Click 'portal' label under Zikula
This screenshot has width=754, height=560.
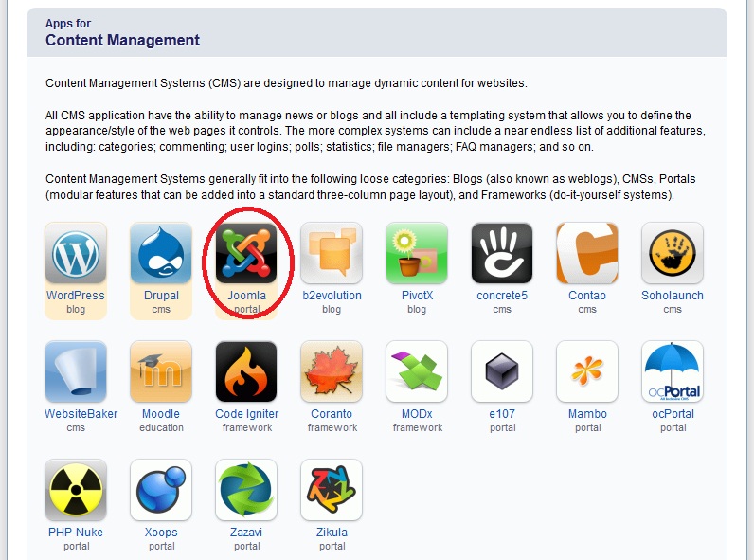332,546
